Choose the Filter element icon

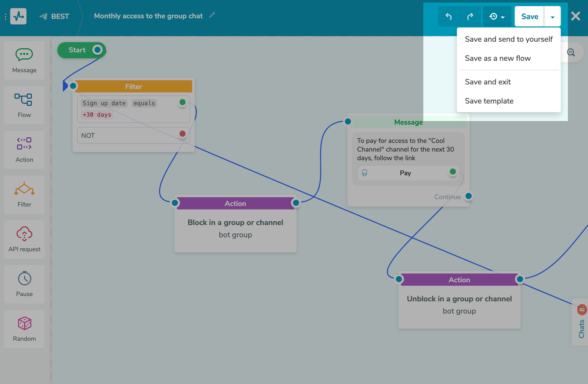(x=24, y=195)
